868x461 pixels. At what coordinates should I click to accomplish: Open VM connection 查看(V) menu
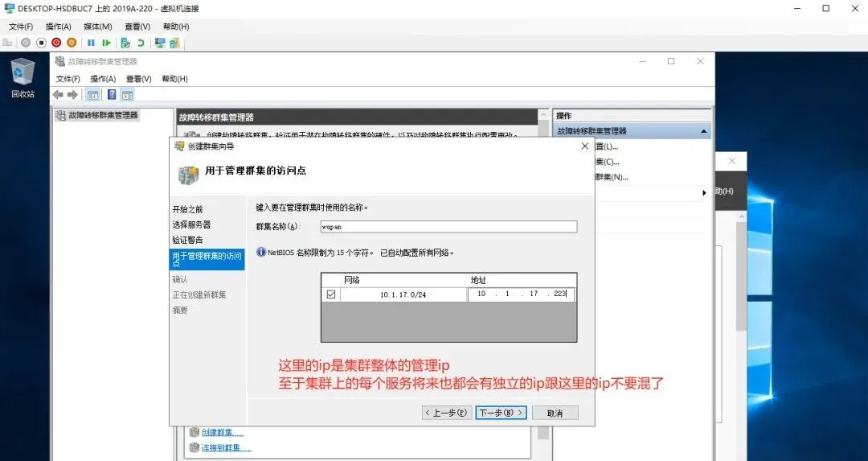(137, 27)
